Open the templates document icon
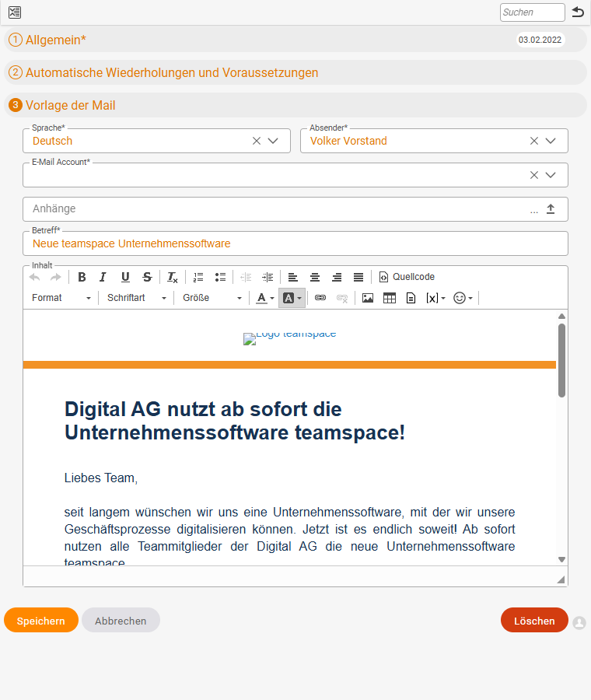591x700 pixels. tap(411, 298)
